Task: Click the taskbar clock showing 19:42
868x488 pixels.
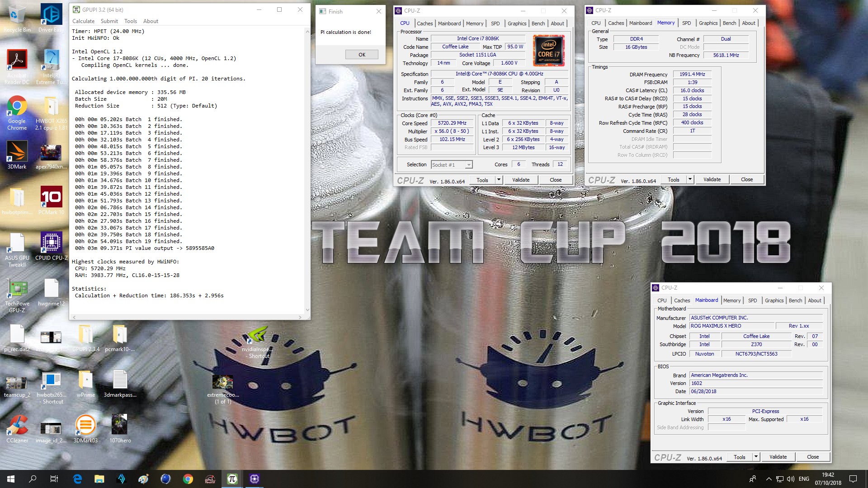Action: coord(828,479)
